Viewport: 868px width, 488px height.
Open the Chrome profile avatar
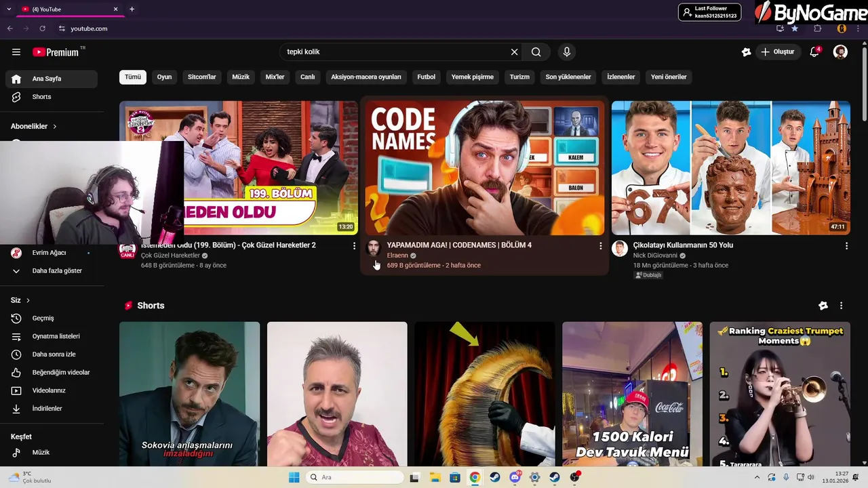[842, 28]
